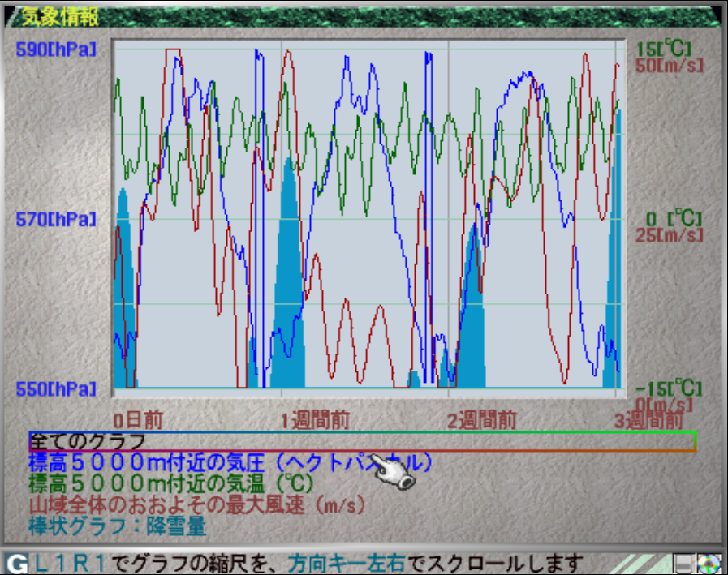
Task: Click the G icon in the hint bar
Action: pyautogui.click(x=17, y=564)
